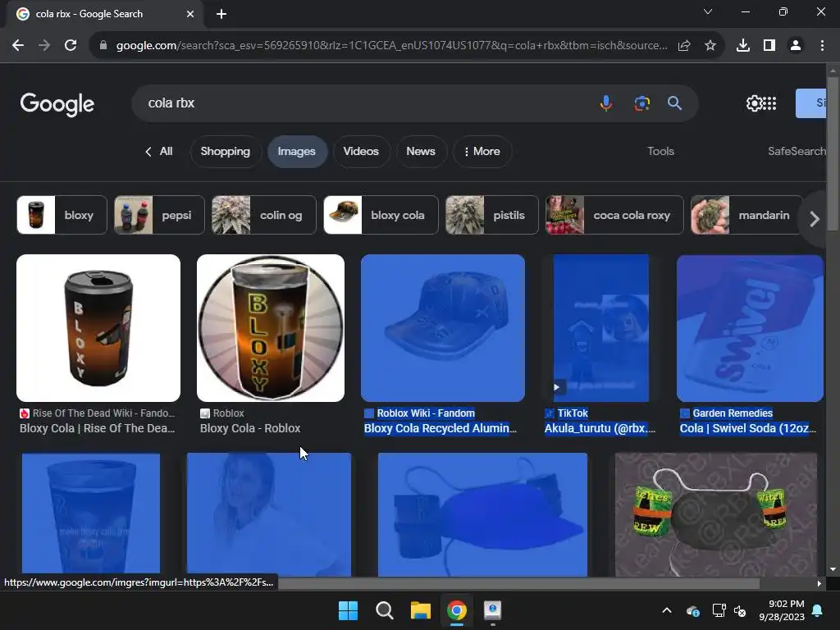This screenshot has width=840, height=630.
Task: Open the tab search dropdown chevron
Action: [708, 11]
